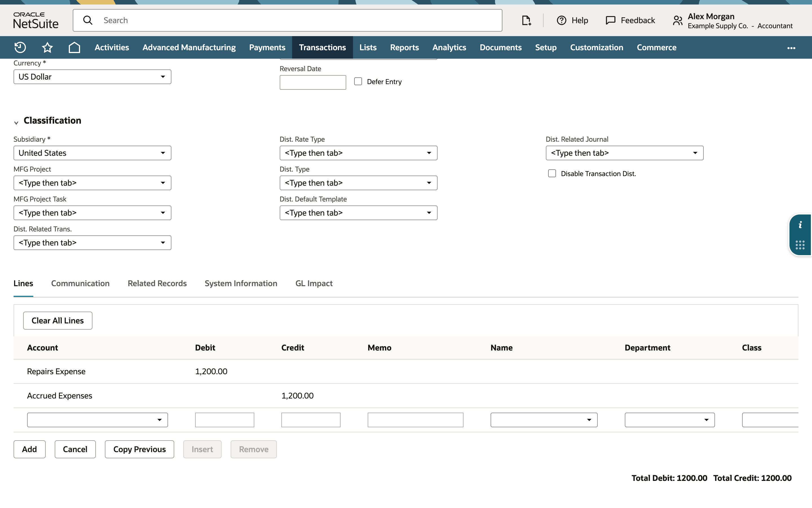Click the Feedback speech bubble icon

click(610, 21)
